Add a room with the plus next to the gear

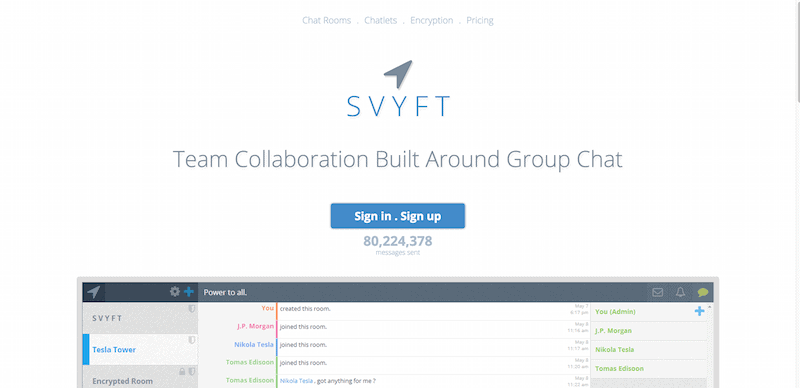tap(189, 292)
